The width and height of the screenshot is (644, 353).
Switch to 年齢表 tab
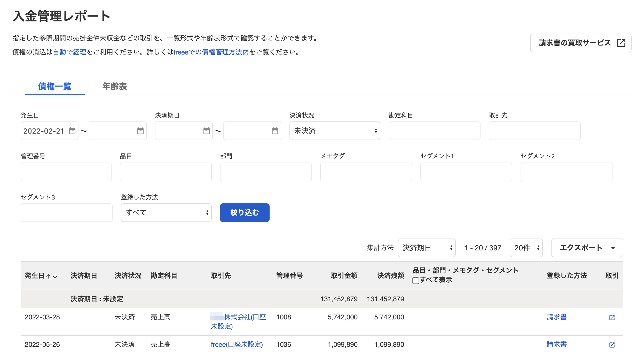(x=115, y=86)
